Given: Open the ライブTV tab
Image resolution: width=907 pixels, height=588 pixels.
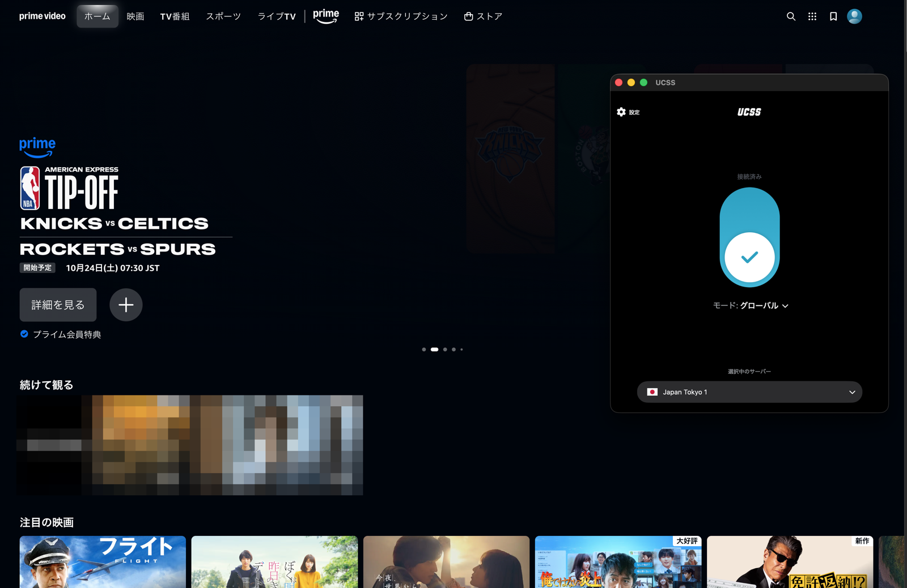Looking at the screenshot, I should pos(277,16).
